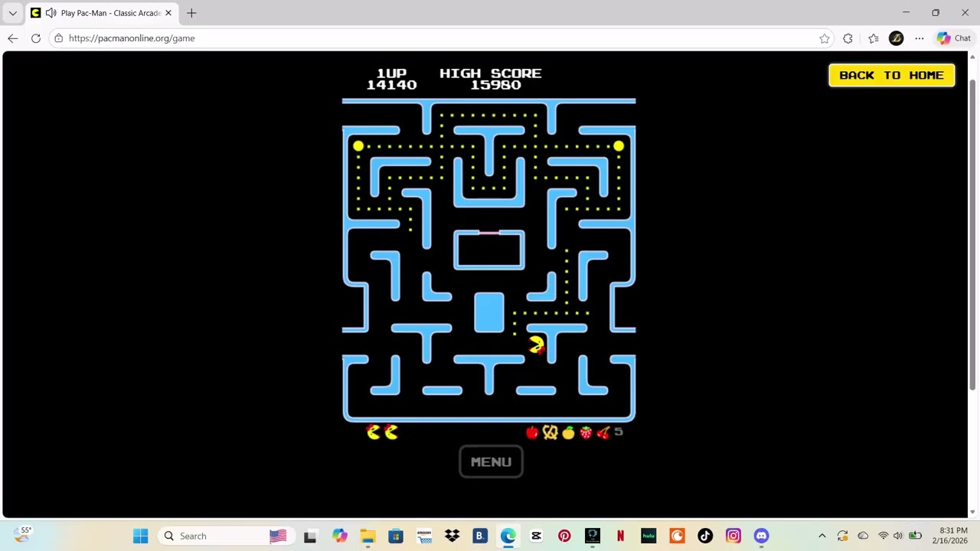Click the Ms. Pac-Man character in the maze

tap(536, 345)
